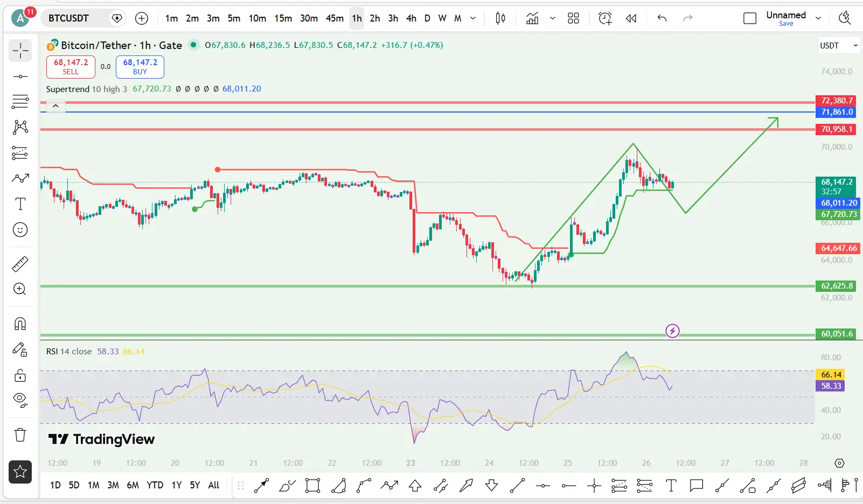Open the candlestick chart type selector
This screenshot has height=504, width=863.
click(x=500, y=18)
